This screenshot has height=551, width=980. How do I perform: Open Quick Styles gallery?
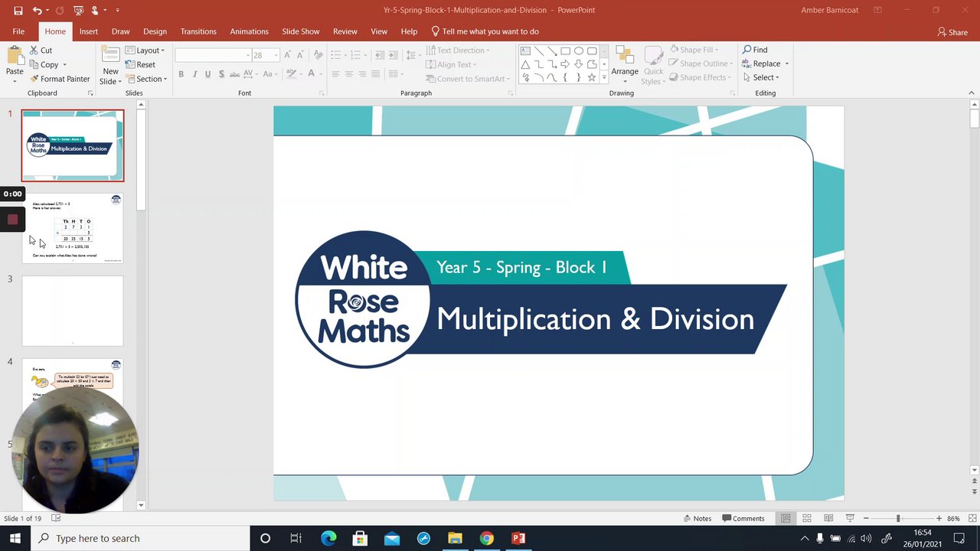click(x=653, y=65)
